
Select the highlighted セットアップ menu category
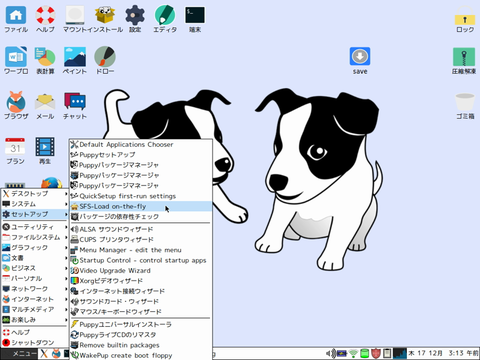[35, 214]
